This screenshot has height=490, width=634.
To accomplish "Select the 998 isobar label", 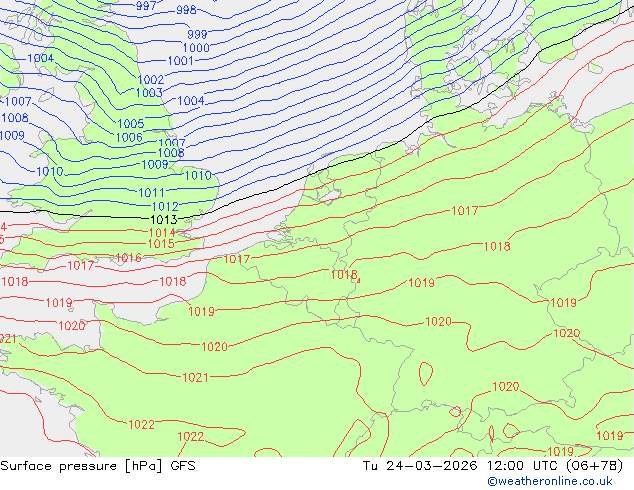I will (x=186, y=10).
